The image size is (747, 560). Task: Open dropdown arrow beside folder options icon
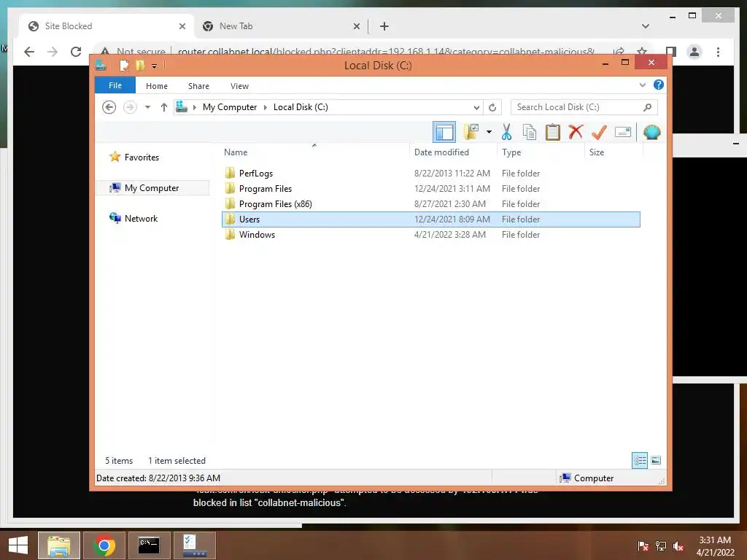tap(489, 132)
